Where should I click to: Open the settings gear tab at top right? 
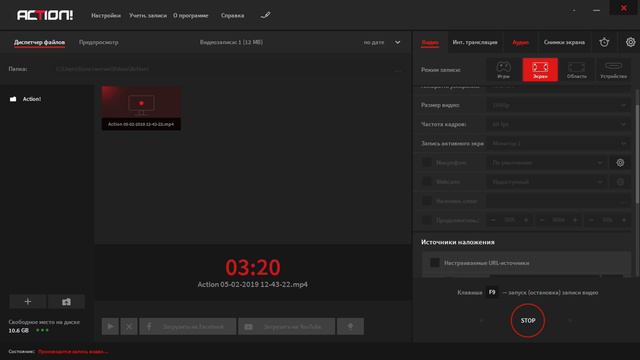point(630,42)
